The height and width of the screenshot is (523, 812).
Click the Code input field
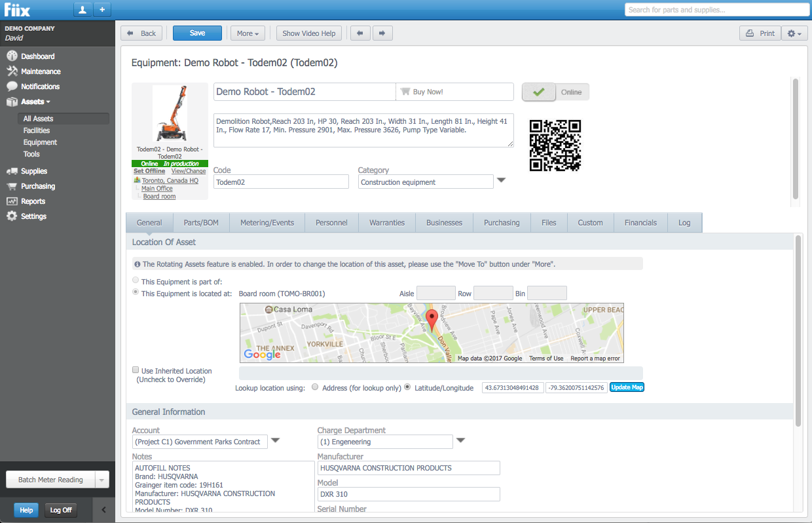click(281, 182)
